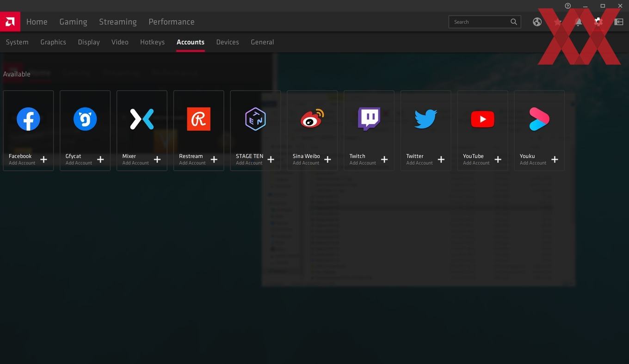Click the Twitch logo icon
The image size is (629, 364).
pyautogui.click(x=369, y=119)
